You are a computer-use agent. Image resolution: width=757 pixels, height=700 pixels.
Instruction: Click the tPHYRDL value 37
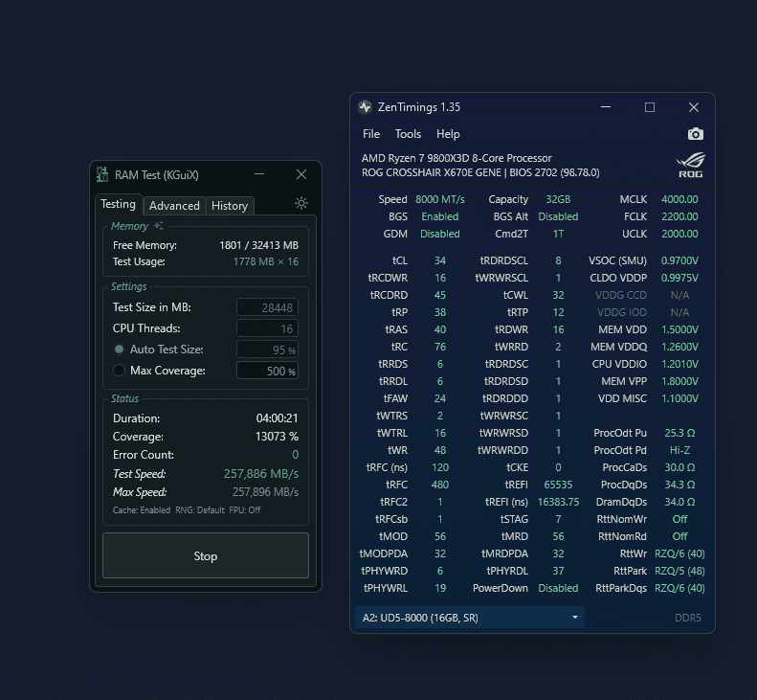(x=558, y=571)
